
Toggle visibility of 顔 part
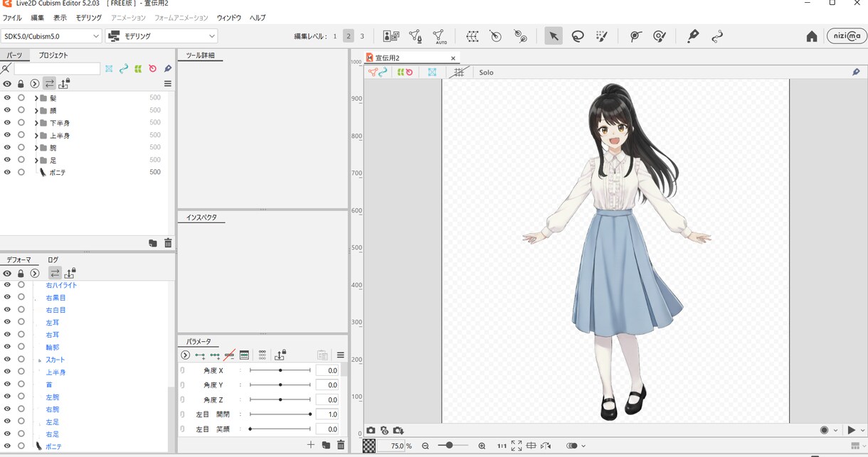click(7, 110)
